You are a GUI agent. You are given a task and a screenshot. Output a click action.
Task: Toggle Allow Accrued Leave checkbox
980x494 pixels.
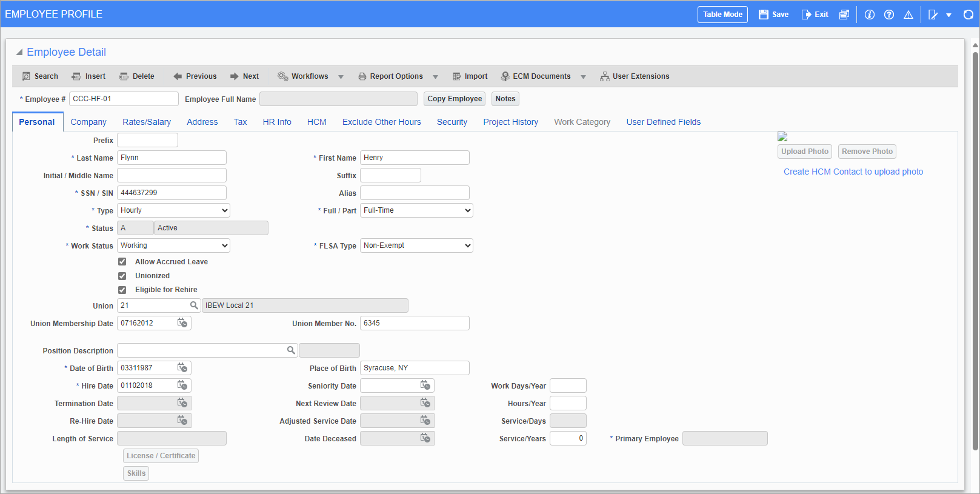click(x=122, y=262)
